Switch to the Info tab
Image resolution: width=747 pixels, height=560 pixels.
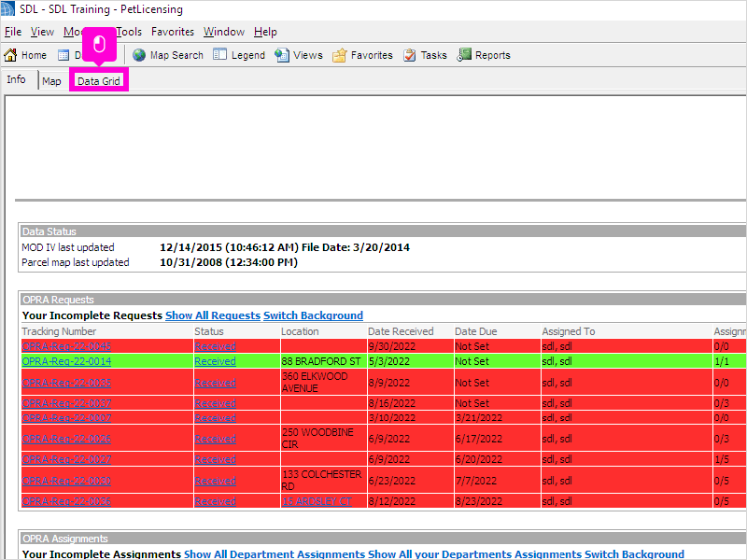click(x=16, y=79)
